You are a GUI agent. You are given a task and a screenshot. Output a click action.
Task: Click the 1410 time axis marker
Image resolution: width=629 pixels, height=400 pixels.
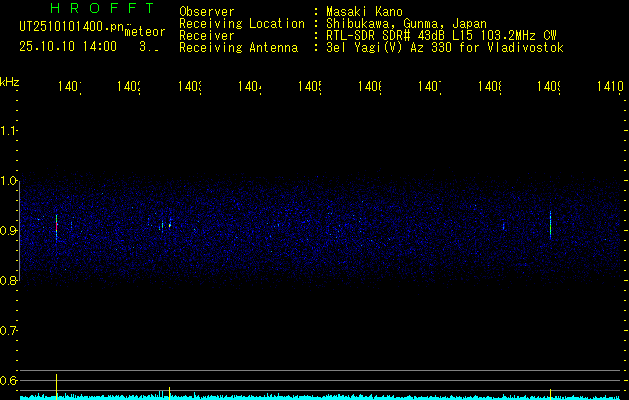[609, 88]
